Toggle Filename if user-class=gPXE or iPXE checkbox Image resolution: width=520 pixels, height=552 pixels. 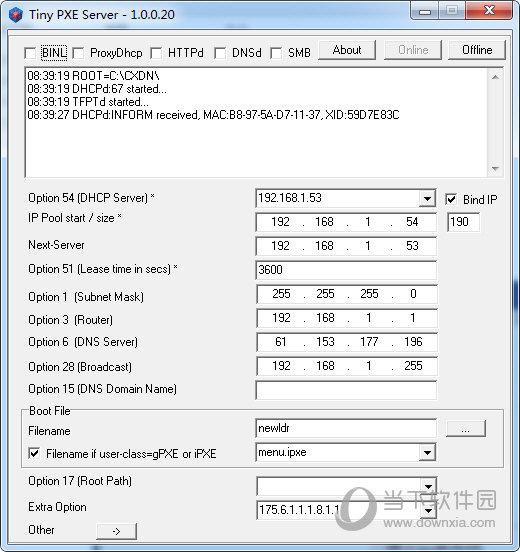[x=34, y=453]
